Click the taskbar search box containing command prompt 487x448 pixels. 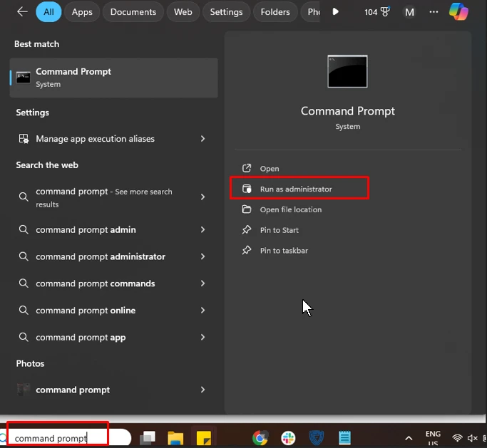[x=65, y=438]
